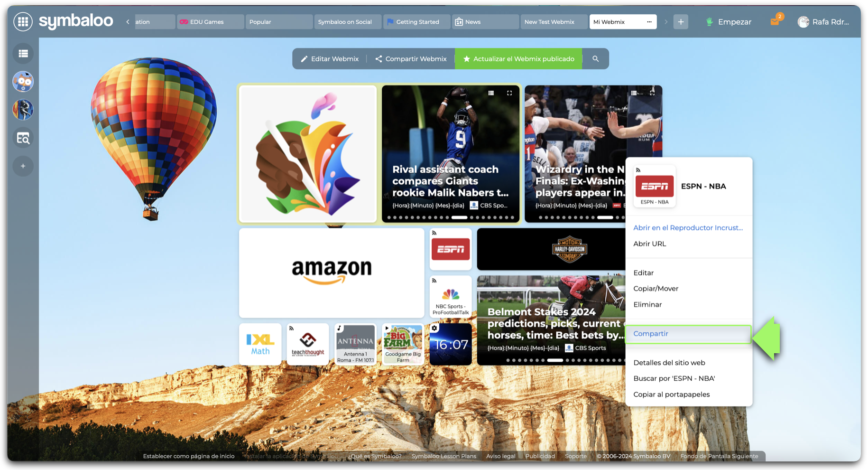Switch to the Popular tab
This screenshot has width=868, height=470.
[279, 22]
